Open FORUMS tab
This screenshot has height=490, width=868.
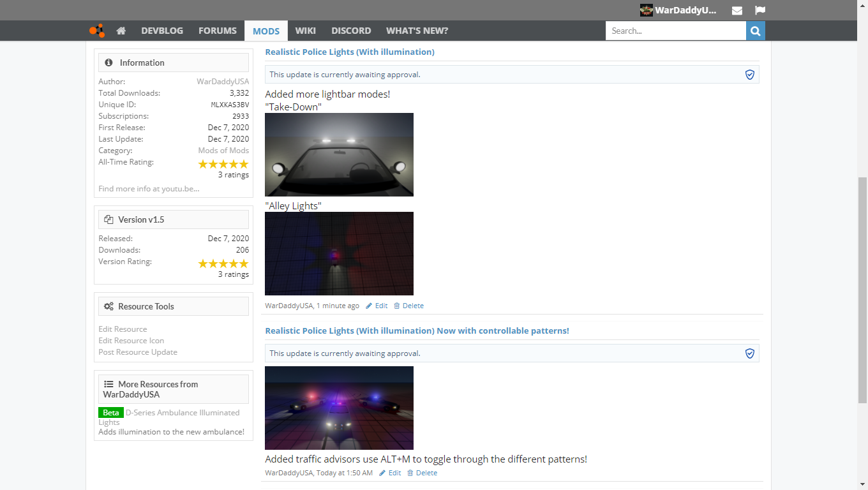coord(218,31)
